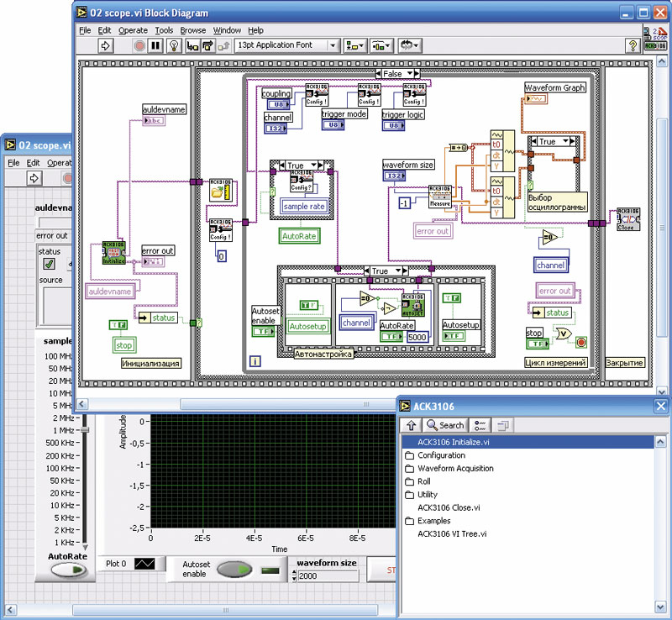Open the Reorder dropdown in the toolbar
672x620 pixels.
411,46
